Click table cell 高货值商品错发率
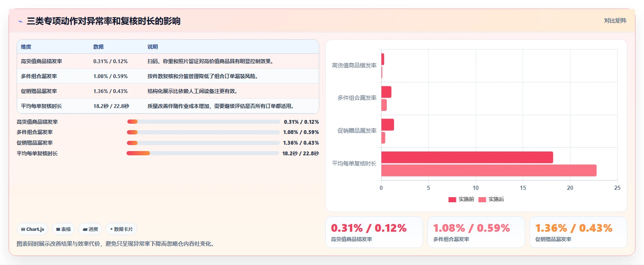 (x=41, y=61)
